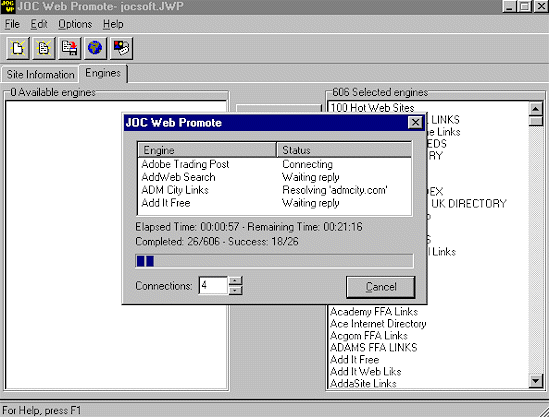Open the Help menu

pos(113,24)
